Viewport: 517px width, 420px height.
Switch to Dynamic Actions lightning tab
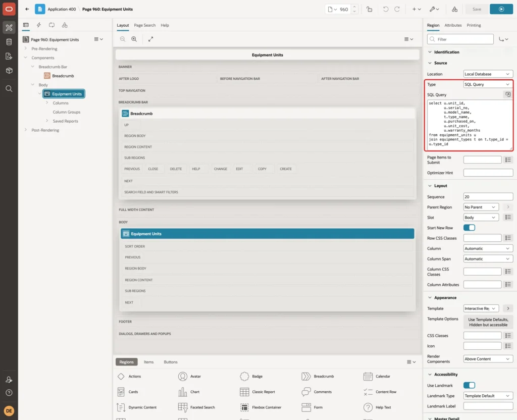(x=38, y=25)
